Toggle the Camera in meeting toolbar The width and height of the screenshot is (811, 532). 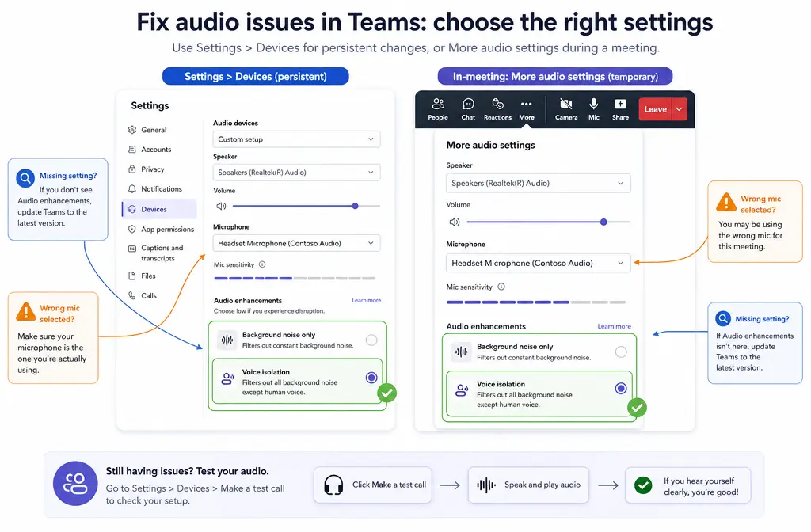(x=566, y=109)
